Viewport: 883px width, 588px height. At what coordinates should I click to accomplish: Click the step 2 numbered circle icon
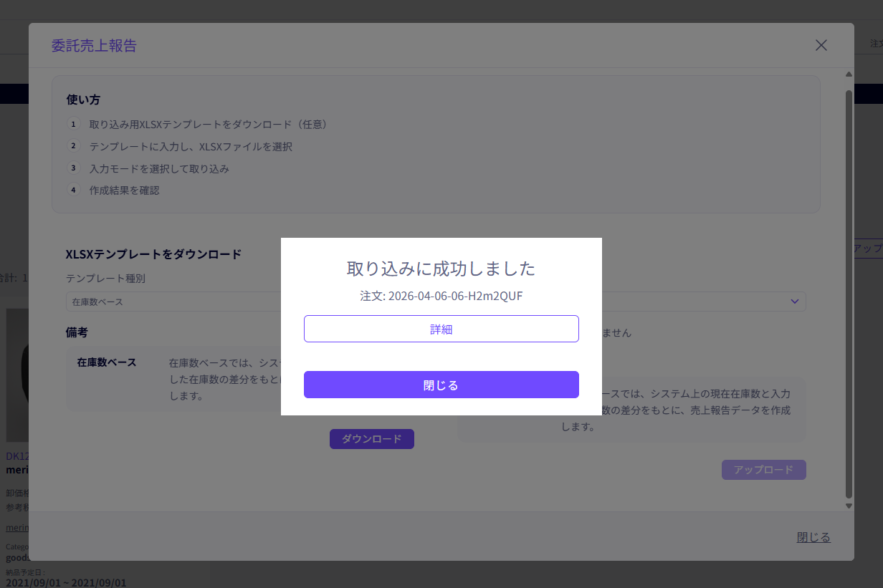74,145
